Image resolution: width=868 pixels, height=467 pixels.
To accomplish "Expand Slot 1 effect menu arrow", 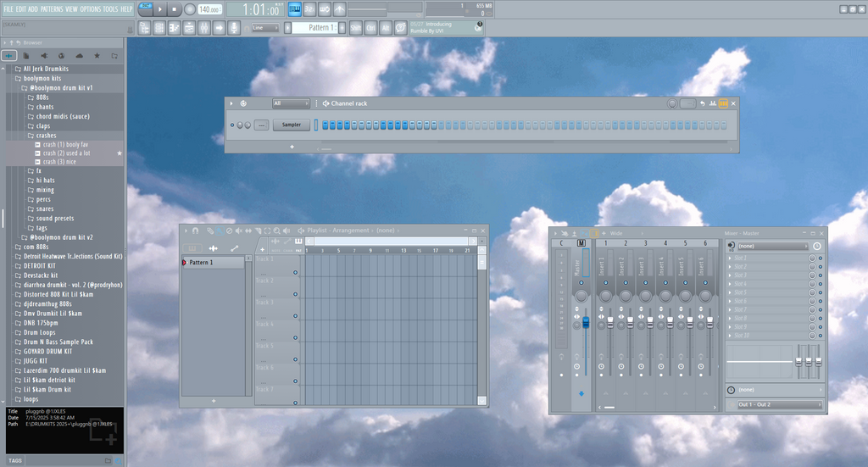I will point(730,259).
